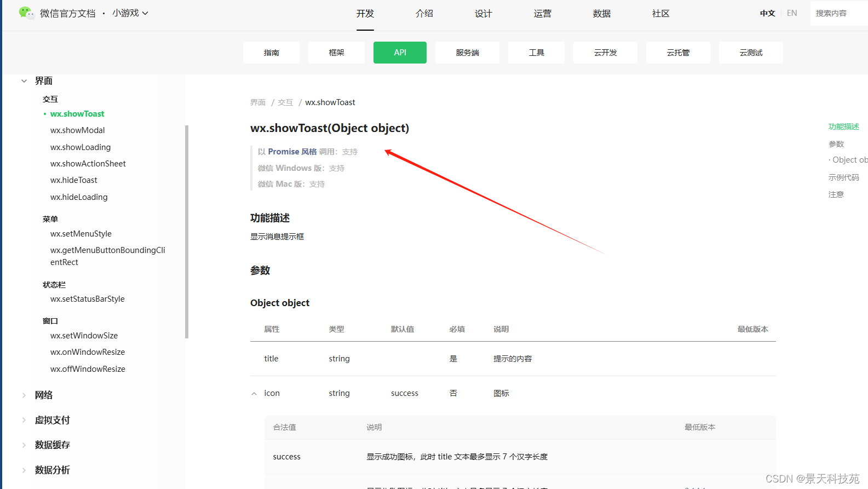Open the 介绍 top tab
This screenshot has width=868, height=489.
click(x=424, y=14)
